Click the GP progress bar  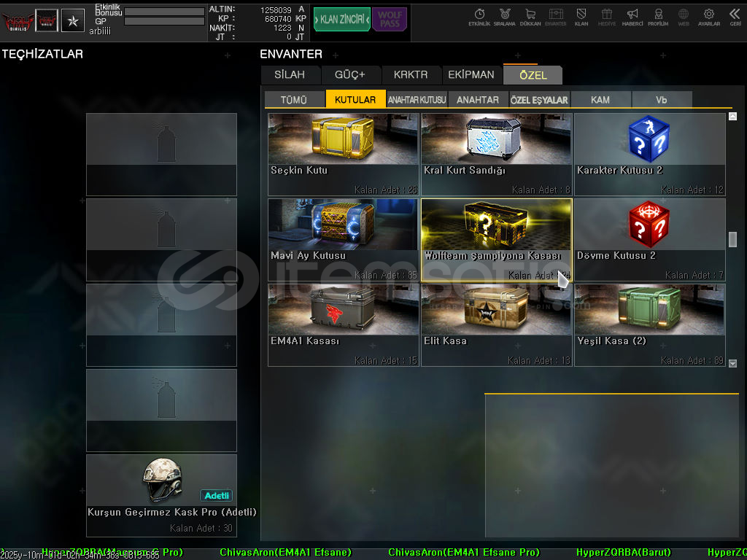164,21
